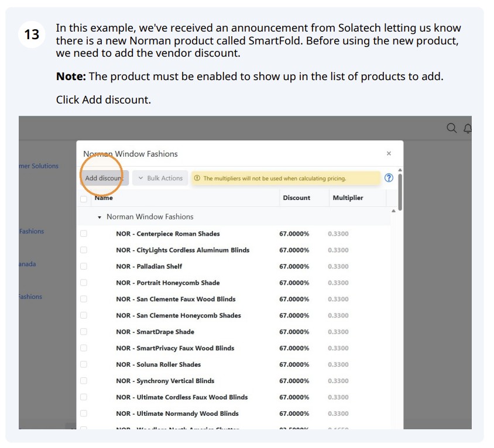The height and width of the screenshot is (448, 494).
Task: Select NOR - Ultimate Cordless Faux Wood Blinds name
Action: (x=182, y=397)
